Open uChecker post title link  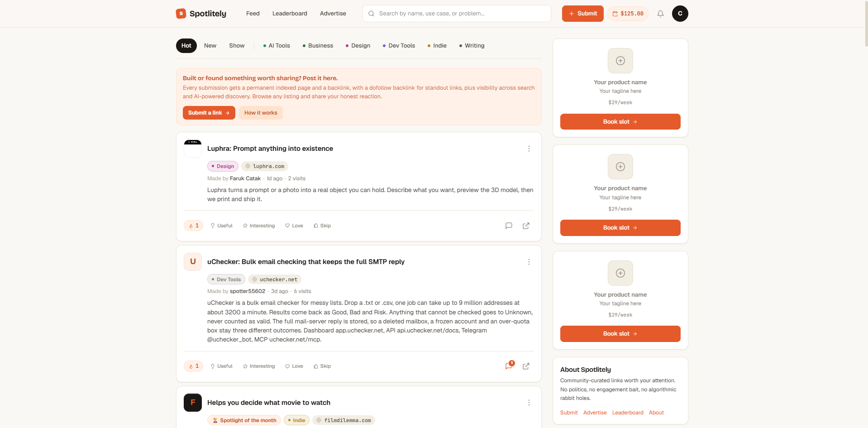coord(306,262)
